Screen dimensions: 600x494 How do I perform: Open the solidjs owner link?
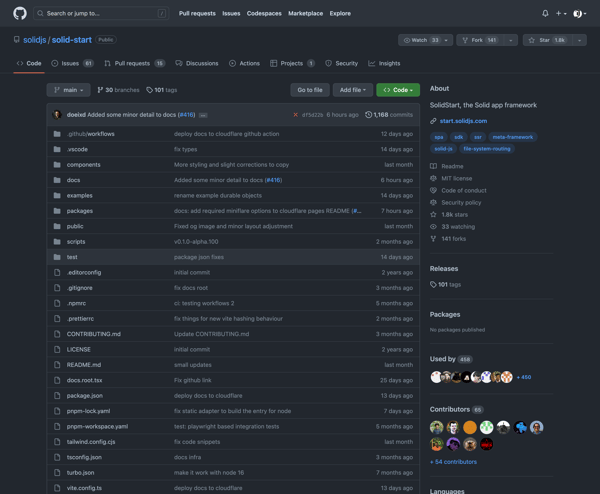click(34, 40)
